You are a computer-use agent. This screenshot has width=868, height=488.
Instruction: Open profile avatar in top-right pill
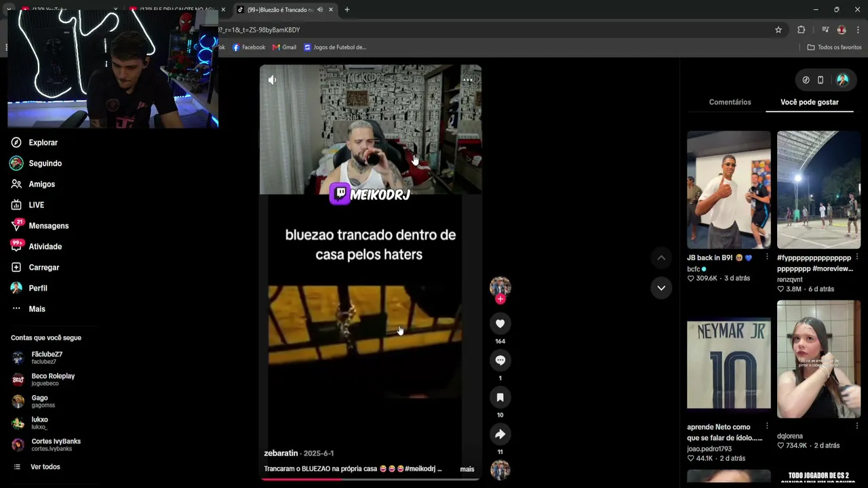click(842, 80)
